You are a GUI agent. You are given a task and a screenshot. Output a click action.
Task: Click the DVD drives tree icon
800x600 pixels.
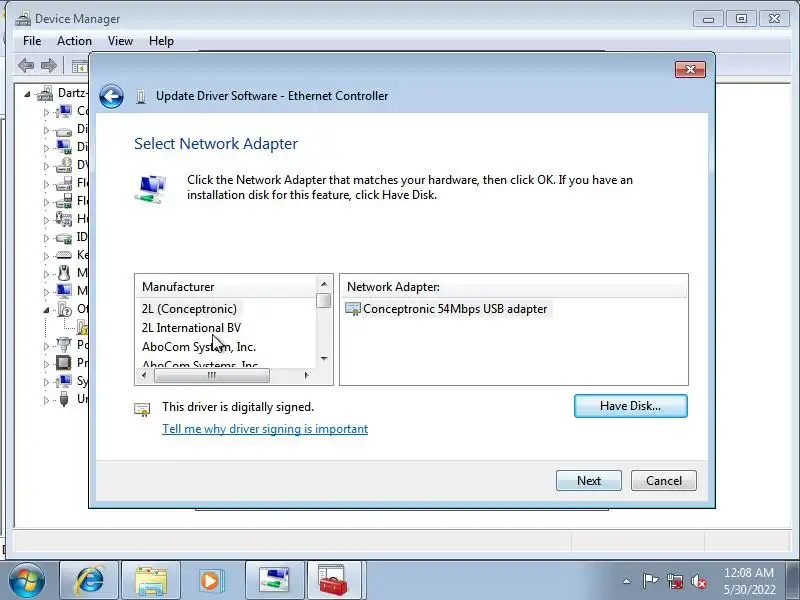pos(64,165)
